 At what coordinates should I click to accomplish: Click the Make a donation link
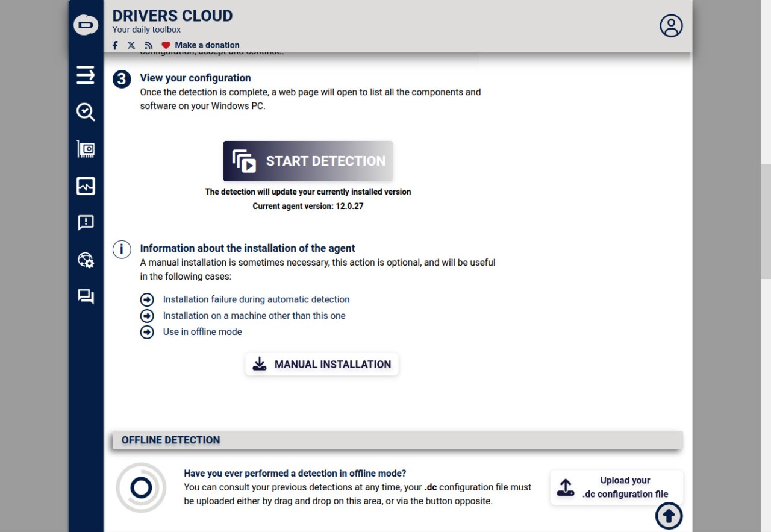(207, 45)
